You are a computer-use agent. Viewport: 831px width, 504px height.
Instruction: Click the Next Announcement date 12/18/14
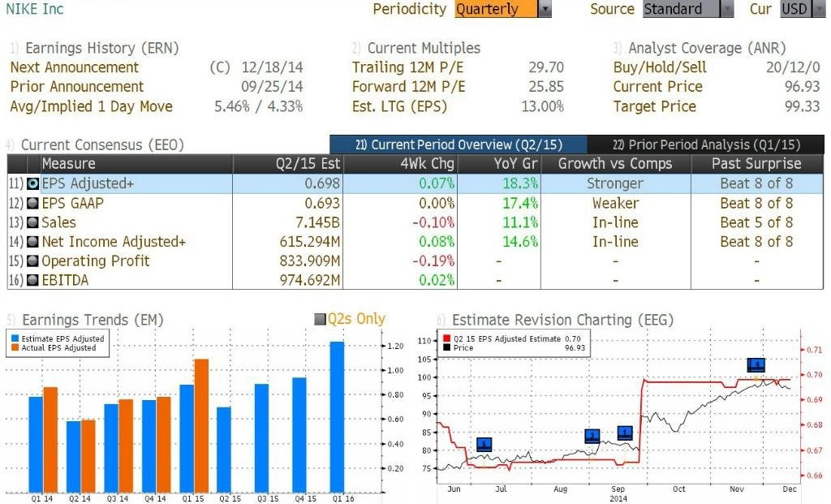point(273,67)
